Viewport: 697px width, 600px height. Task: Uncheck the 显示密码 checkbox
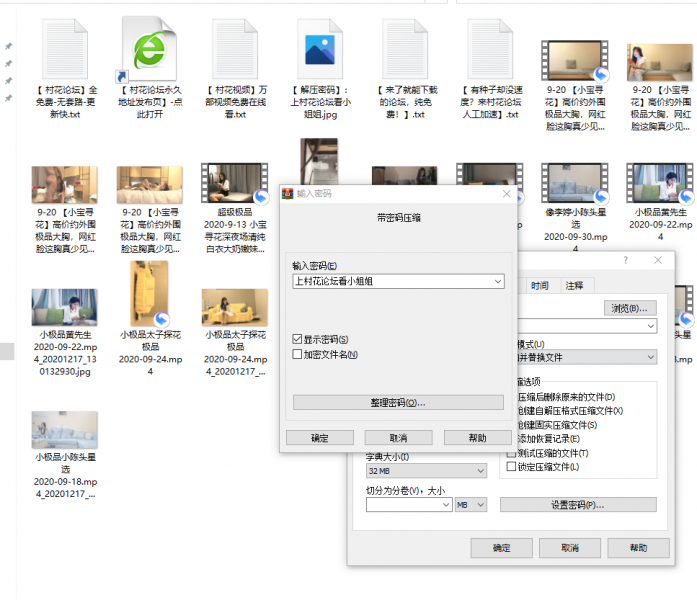point(297,339)
